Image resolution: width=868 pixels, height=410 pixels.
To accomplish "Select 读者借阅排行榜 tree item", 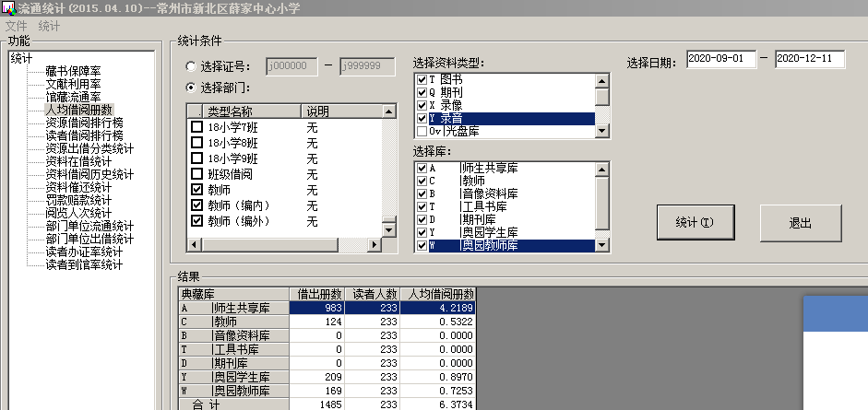I will pos(84,135).
